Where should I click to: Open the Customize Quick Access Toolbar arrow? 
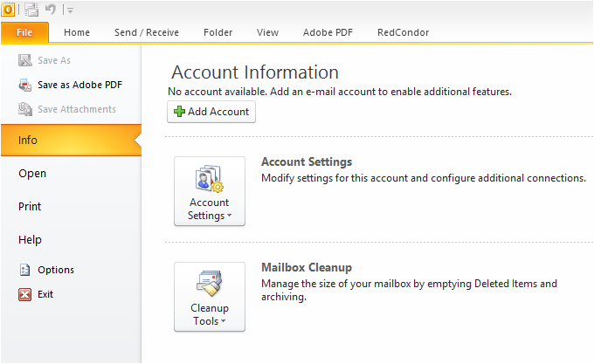(x=70, y=10)
